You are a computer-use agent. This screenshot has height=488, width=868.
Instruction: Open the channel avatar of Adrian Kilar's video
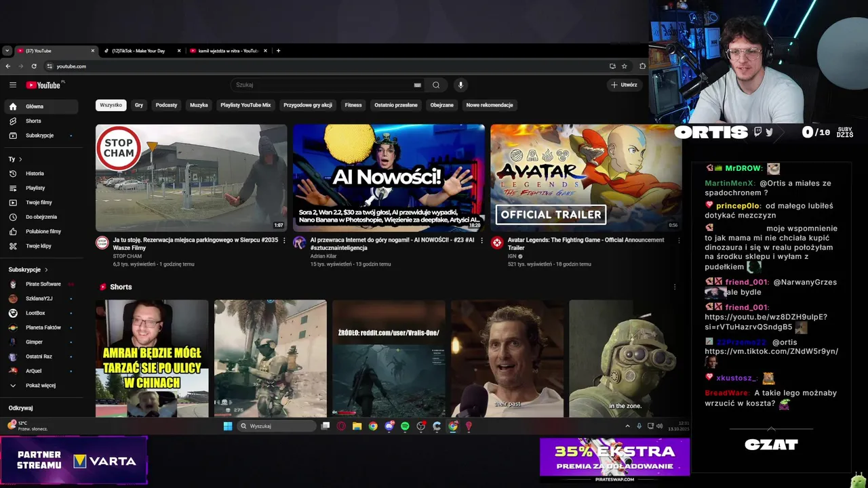pyautogui.click(x=299, y=243)
